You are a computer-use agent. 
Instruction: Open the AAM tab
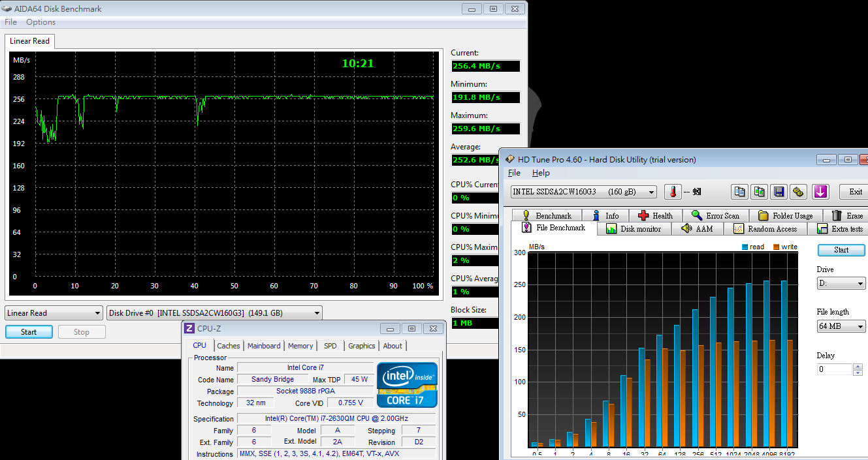(697, 229)
